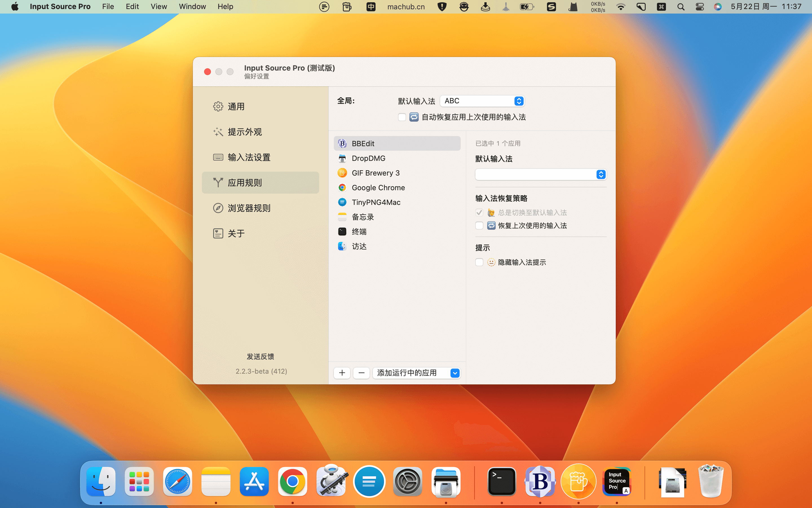Open GIF Brewery from the Dock

578,481
